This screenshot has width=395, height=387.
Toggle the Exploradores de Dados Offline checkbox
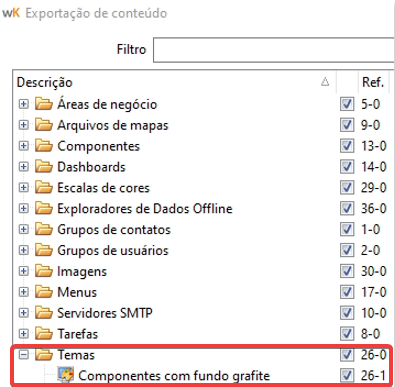347,208
